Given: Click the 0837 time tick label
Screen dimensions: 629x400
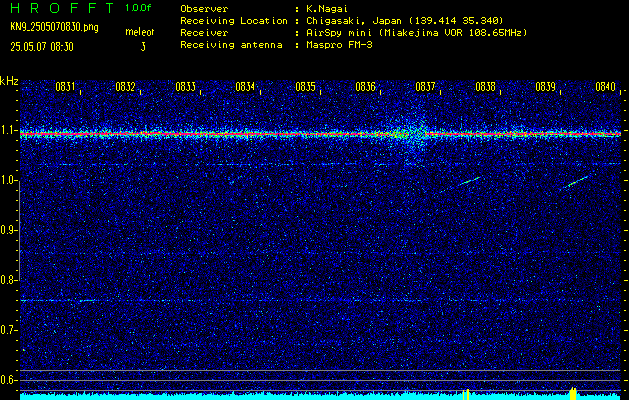Looking at the screenshot, I should (x=425, y=87).
